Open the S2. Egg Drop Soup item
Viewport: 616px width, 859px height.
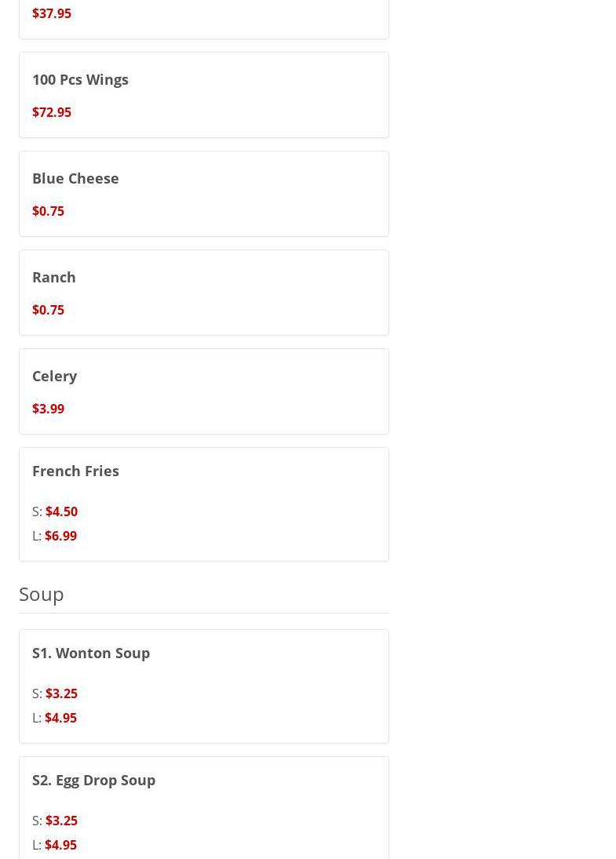pyautogui.click(x=93, y=780)
